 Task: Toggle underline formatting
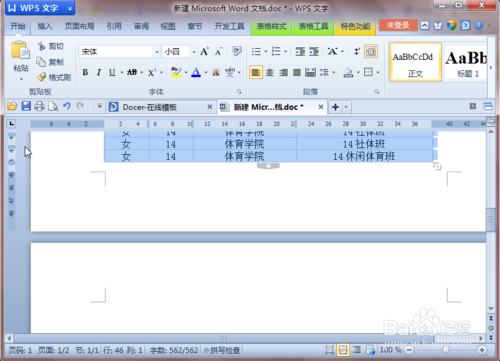112,72
